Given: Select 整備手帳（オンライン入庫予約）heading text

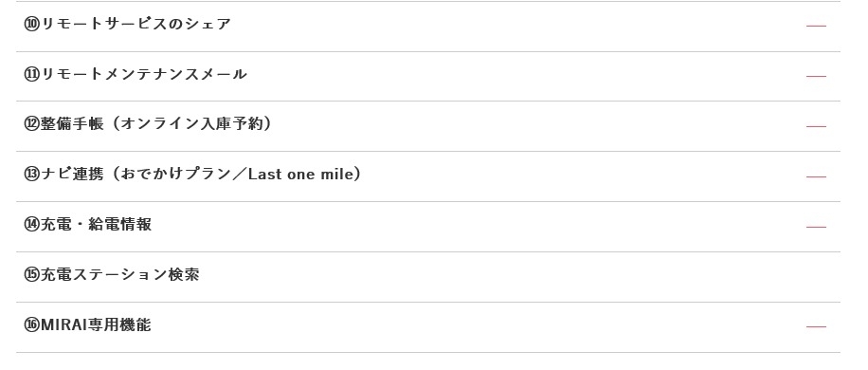Looking at the screenshot, I should coord(156,123).
